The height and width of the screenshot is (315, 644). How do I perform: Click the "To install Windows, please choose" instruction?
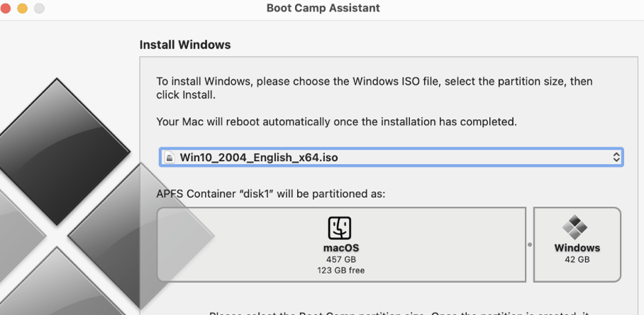pos(374,88)
